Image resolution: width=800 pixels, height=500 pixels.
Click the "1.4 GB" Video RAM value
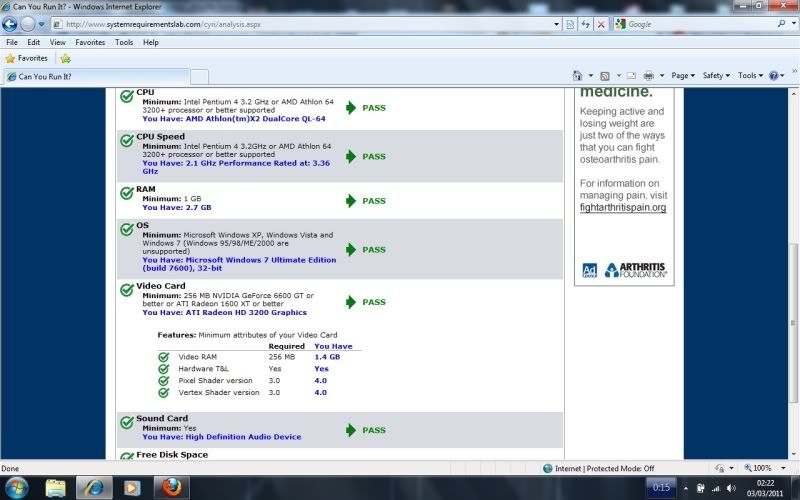[327, 357]
